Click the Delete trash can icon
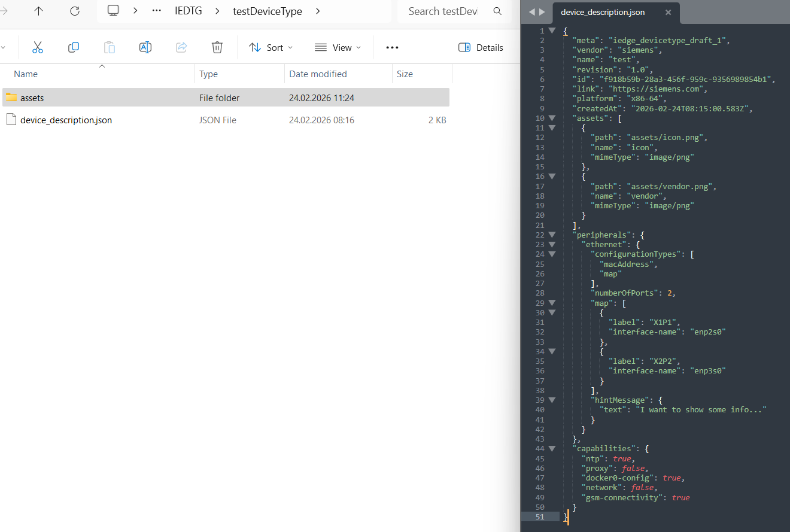The image size is (790, 532). [217, 47]
